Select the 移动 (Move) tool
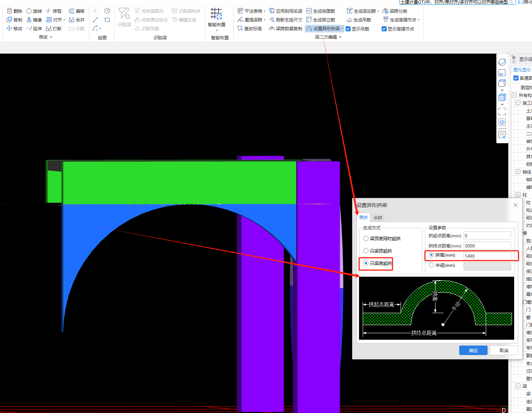The height and width of the screenshot is (413, 532). [x=14, y=28]
